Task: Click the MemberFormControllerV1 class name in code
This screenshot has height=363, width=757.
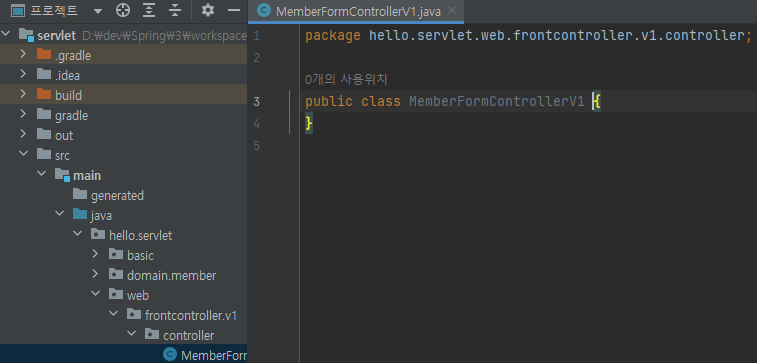Action: (497, 101)
